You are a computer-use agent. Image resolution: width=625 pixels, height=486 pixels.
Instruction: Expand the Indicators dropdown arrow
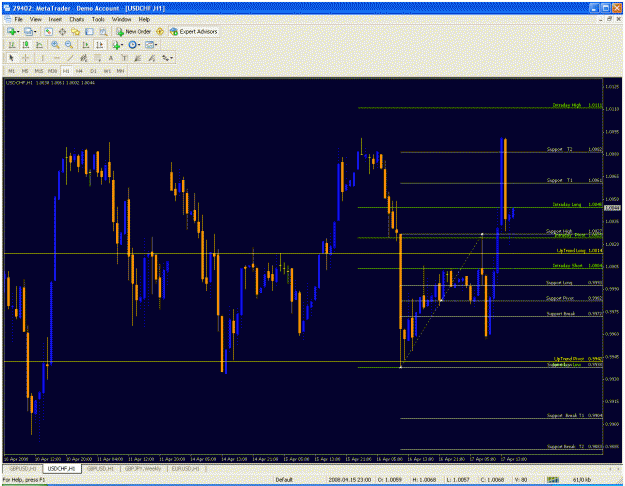tap(122, 45)
